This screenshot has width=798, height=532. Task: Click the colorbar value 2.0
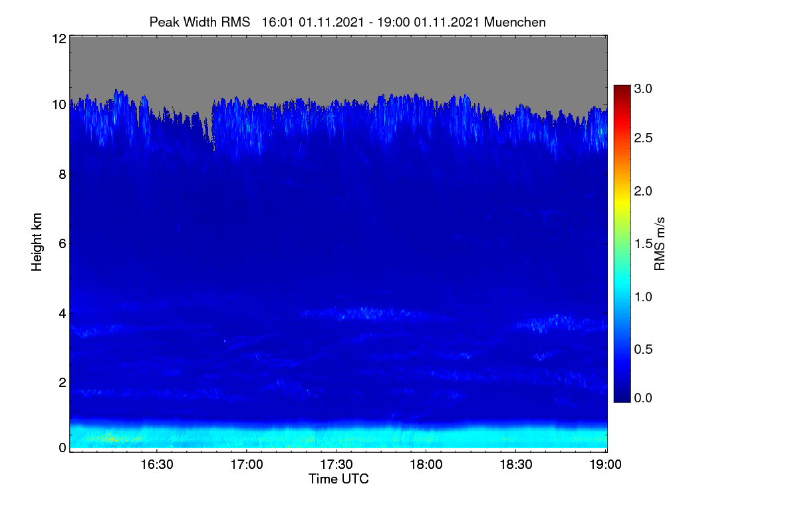pos(644,192)
